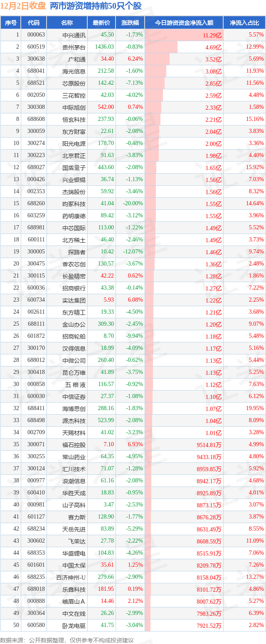Open the 贵州茅台 stock entry

[74, 47]
